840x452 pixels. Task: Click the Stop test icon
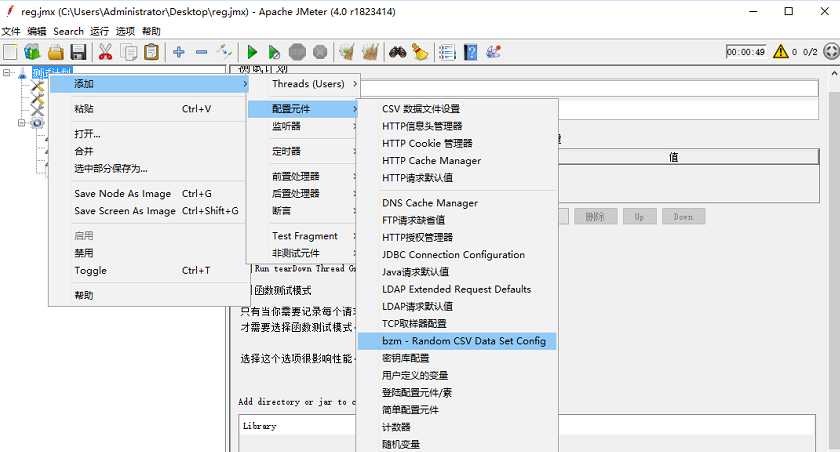click(x=297, y=52)
